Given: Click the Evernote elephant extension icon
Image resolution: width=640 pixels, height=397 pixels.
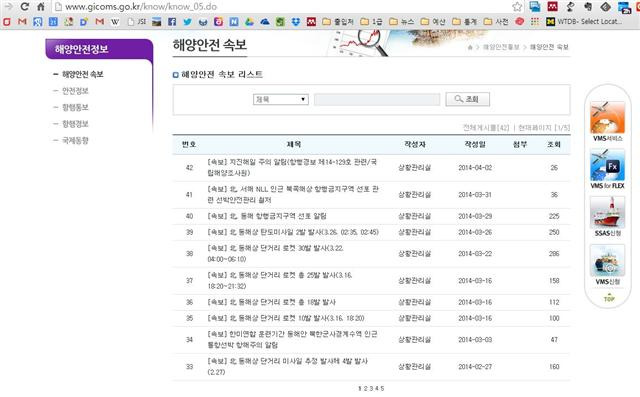Looking at the screenshot, I should [x=587, y=7].
